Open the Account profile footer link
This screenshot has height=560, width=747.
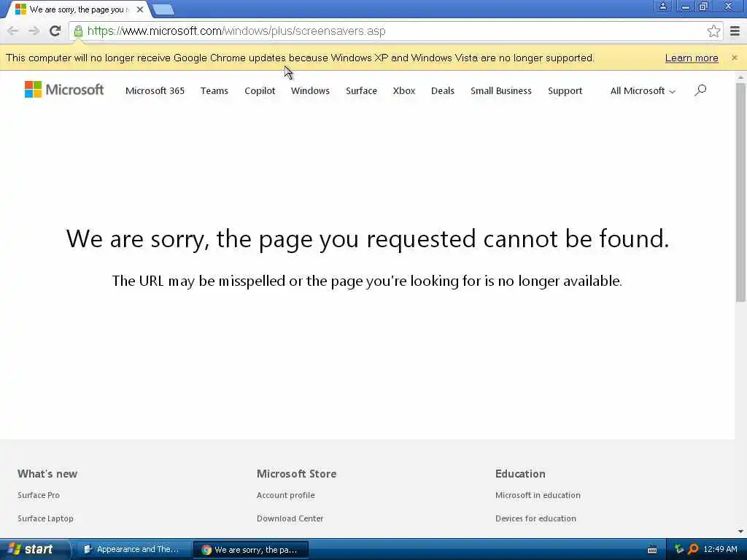(x=285, y=495)
